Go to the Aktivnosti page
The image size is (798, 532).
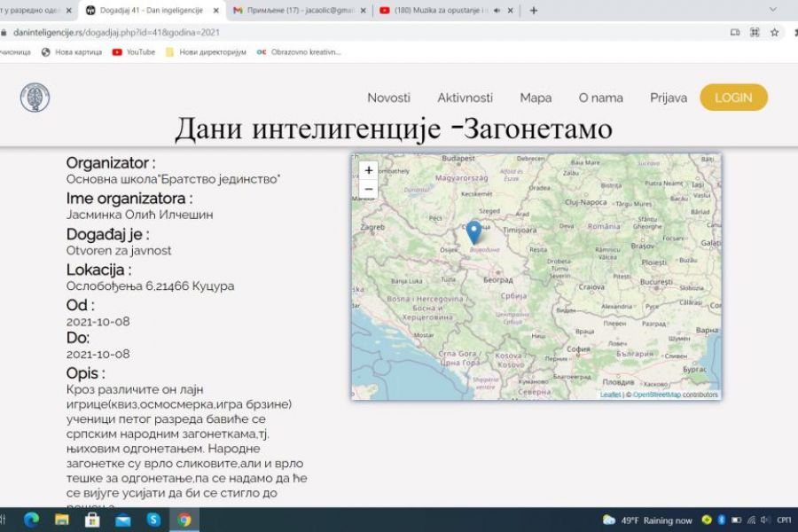(465, 98)
